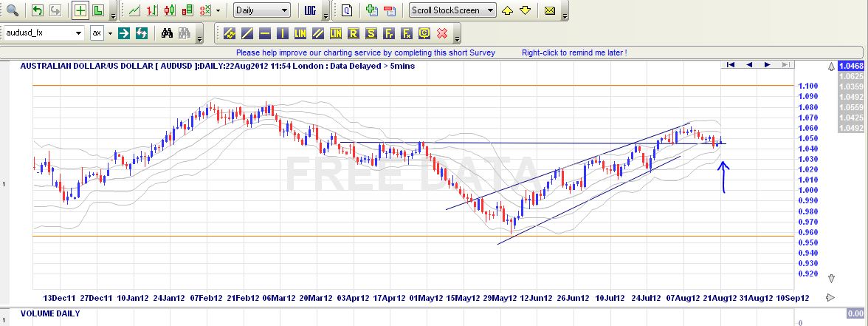
Task: Select the parallel lines channel tool
Action: pos(317,33)
